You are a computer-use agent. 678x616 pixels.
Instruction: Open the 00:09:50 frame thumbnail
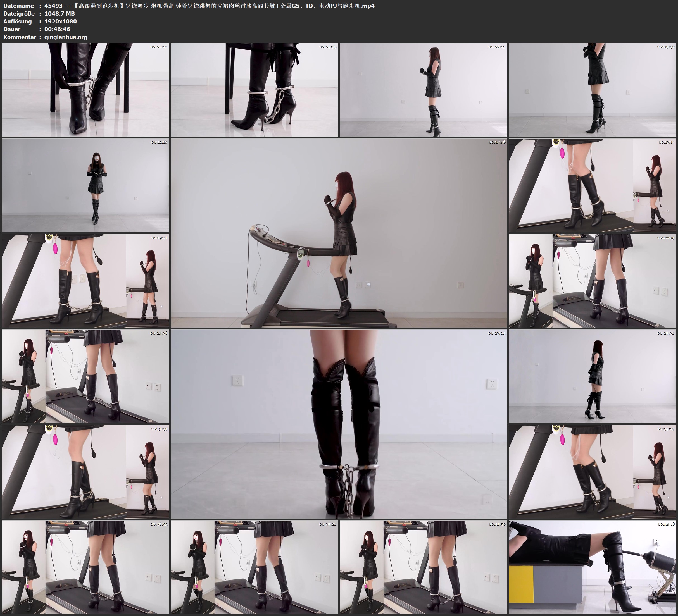click(x=593, y=89)
